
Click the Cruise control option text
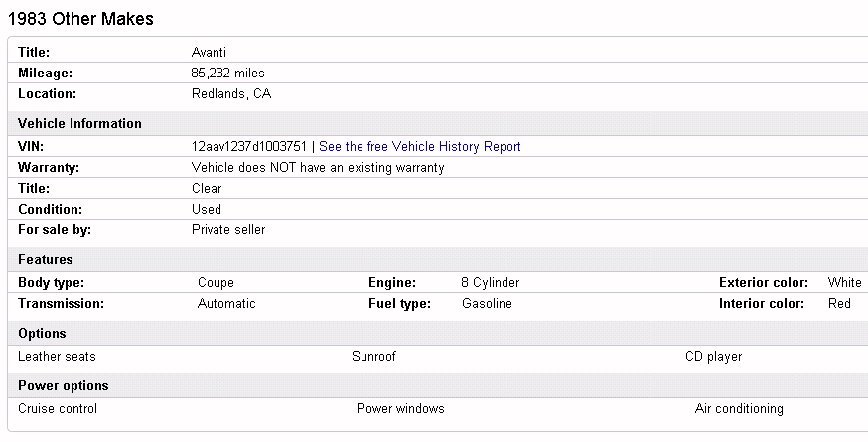point(58,409)
